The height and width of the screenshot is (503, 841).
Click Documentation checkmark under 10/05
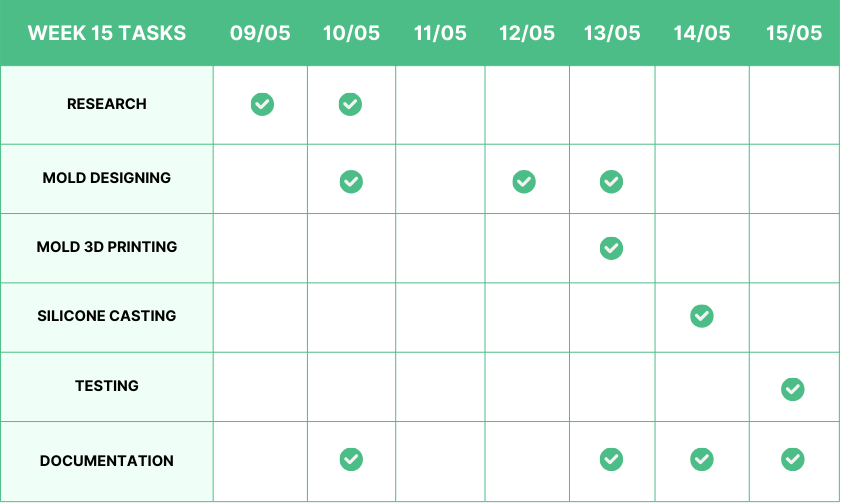(350, 459)
